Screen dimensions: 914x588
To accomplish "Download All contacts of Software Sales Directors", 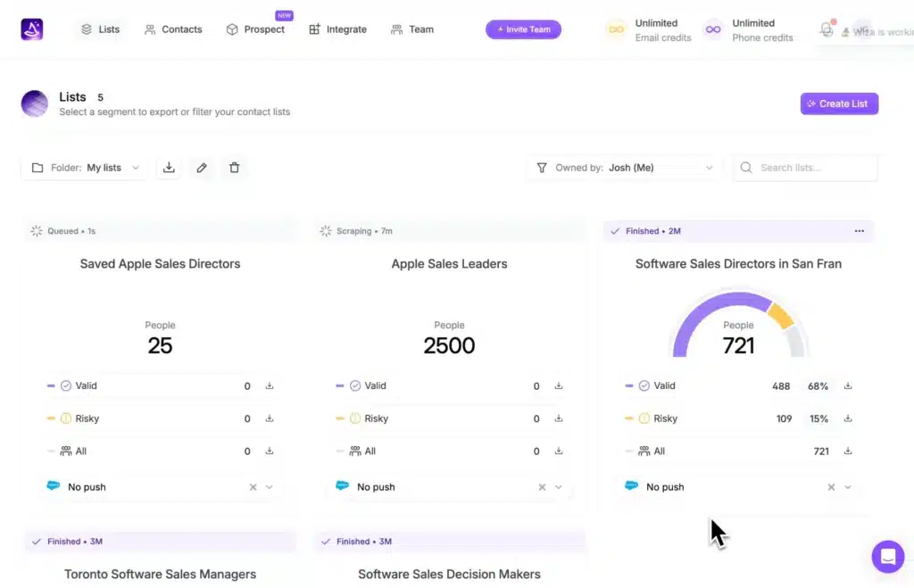I will [848, 451].
